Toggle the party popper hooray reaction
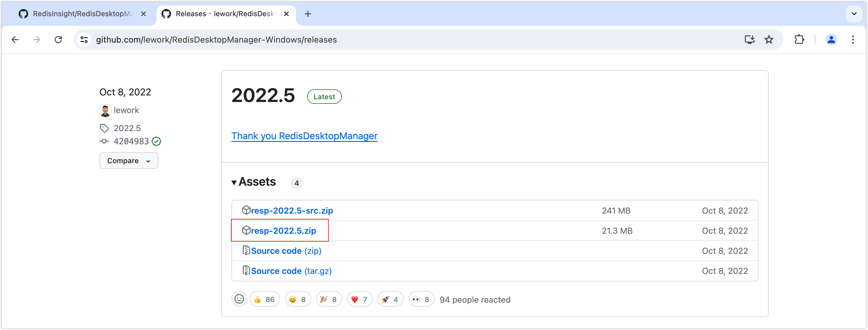Image resolution: width=868 pixels, height=330 pixels. (x=329, y=299)
